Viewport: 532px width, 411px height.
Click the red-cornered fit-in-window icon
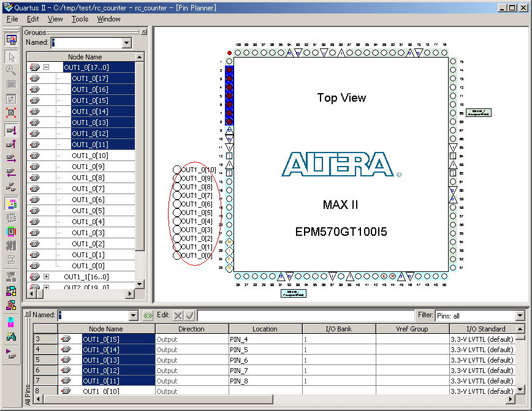(x=11, y=113)
